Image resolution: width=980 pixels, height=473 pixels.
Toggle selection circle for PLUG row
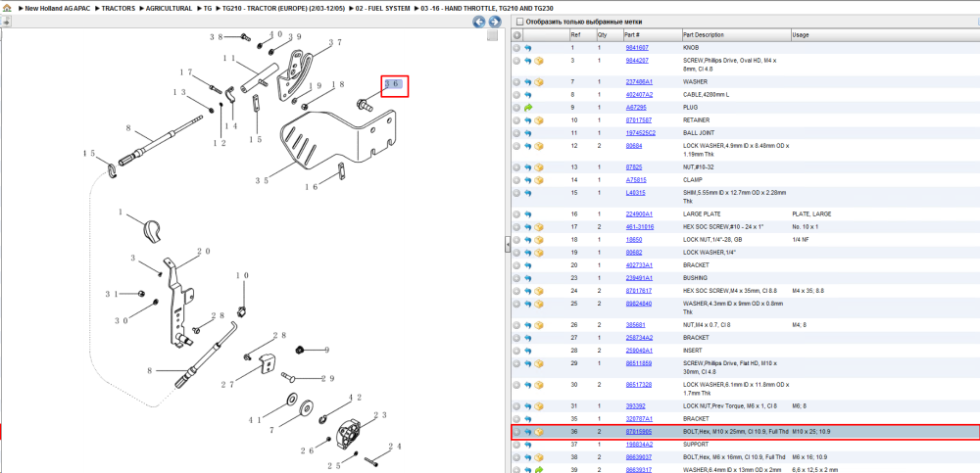click(x=516, y=108)
